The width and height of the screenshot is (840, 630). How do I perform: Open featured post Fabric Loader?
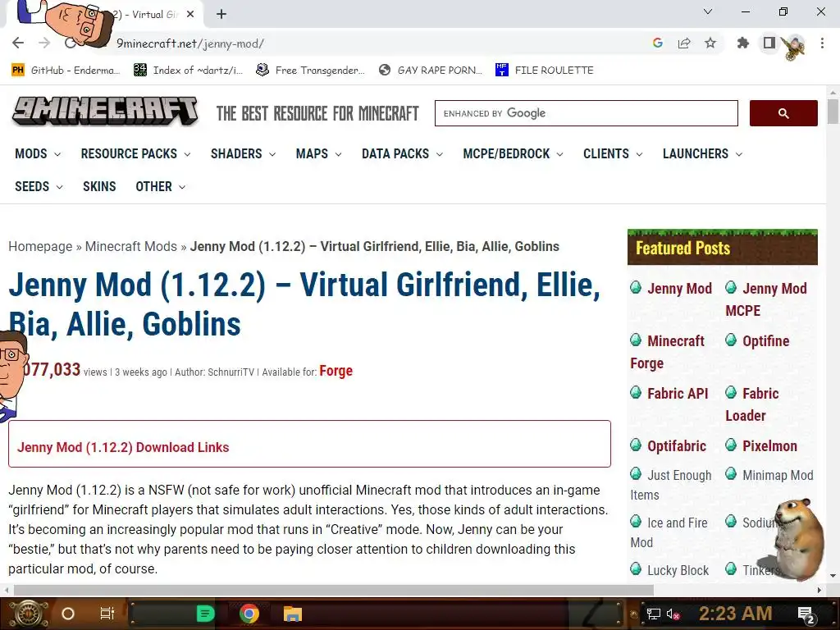point(752,404)
